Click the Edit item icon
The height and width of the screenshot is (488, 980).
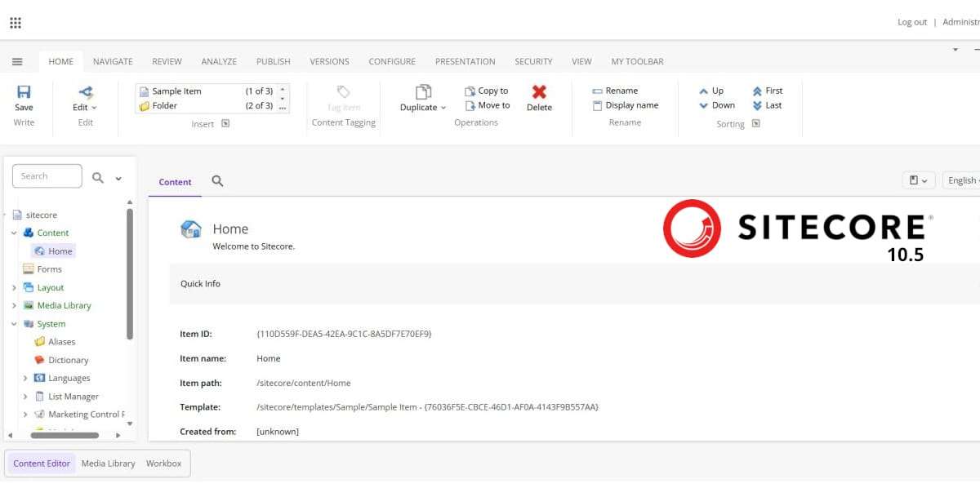click(x=85, y=93)
